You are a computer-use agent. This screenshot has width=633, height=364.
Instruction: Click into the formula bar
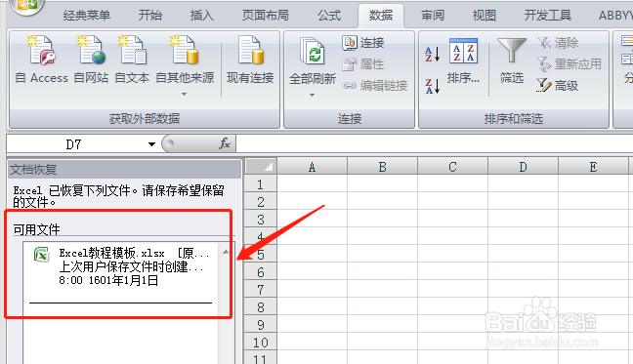435,143
